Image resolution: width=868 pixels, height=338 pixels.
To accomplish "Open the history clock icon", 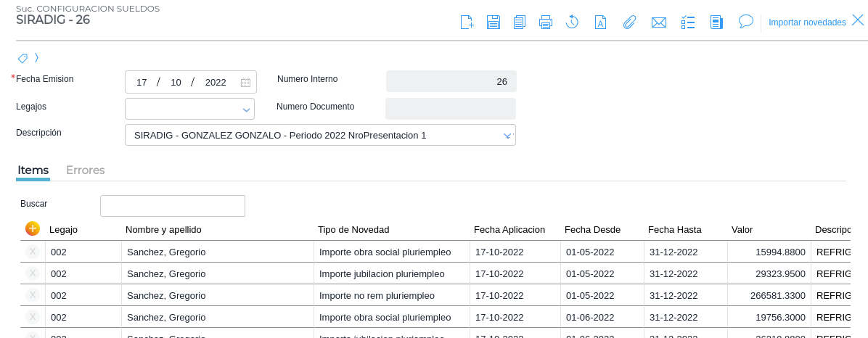I will (572, 22).
